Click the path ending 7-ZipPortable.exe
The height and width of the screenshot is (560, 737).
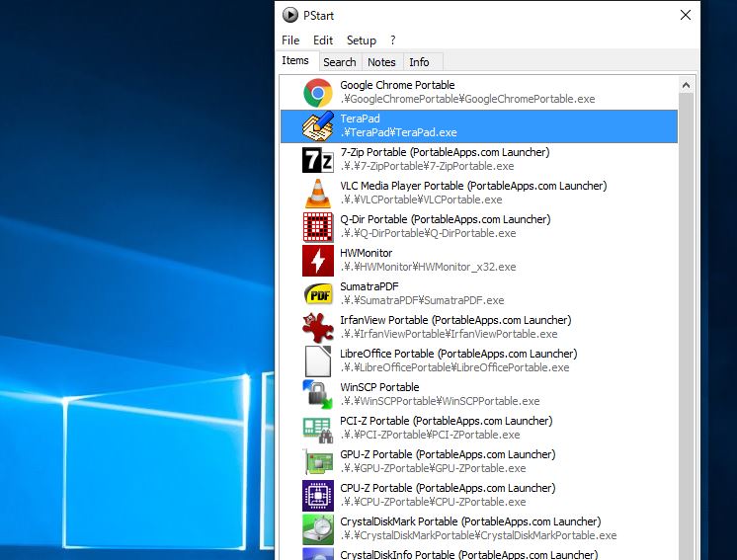click(427, 166)
